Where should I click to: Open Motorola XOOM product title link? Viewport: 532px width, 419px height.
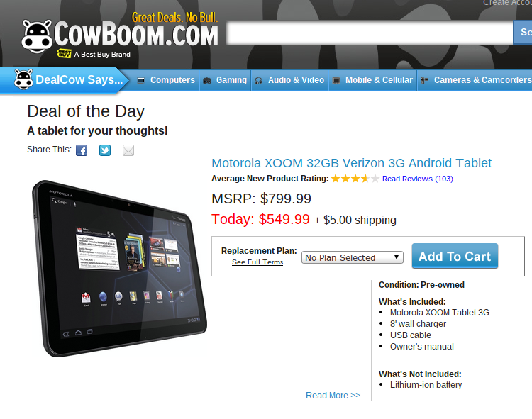(352, 163)
